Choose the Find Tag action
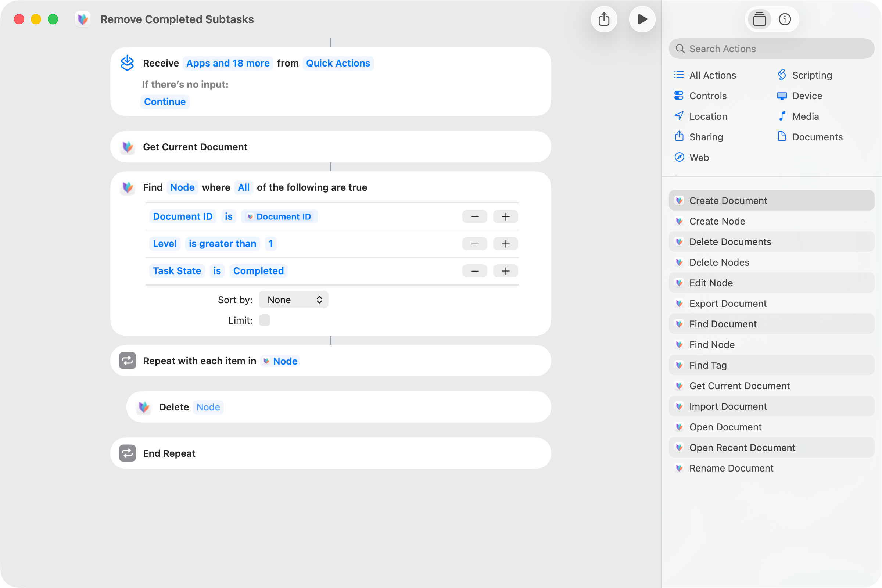 771,365
